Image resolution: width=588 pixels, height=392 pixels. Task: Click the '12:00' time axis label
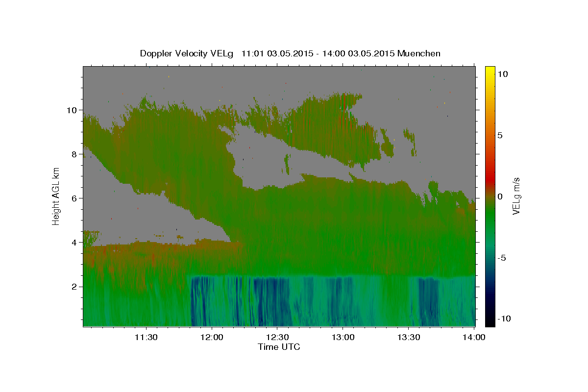click(x=212, y=337)
